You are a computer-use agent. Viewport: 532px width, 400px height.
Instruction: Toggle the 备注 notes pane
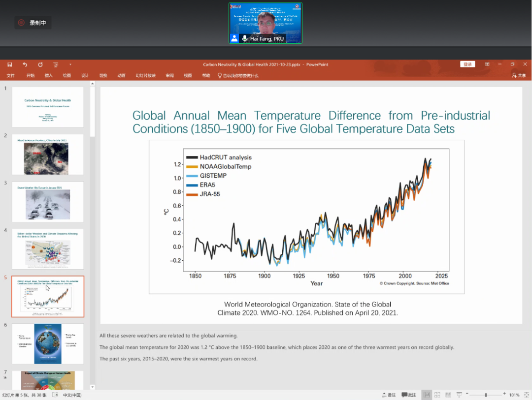coord(389,395)
